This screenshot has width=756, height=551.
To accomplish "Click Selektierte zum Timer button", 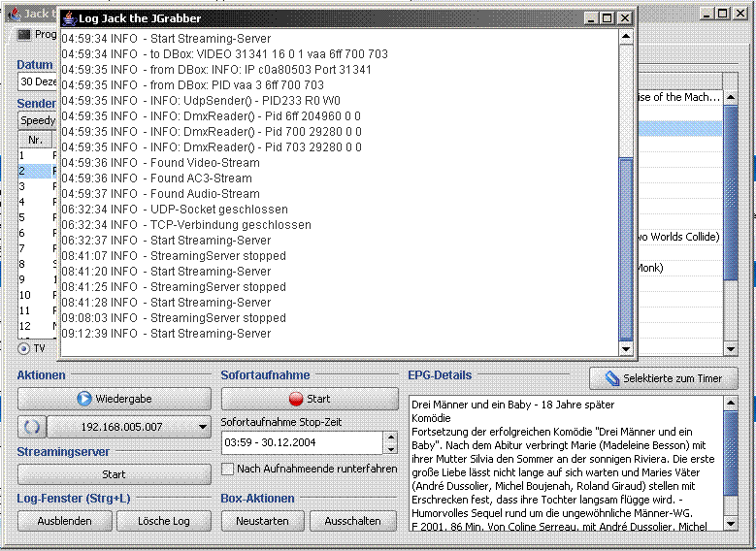I will coord(663,378).
